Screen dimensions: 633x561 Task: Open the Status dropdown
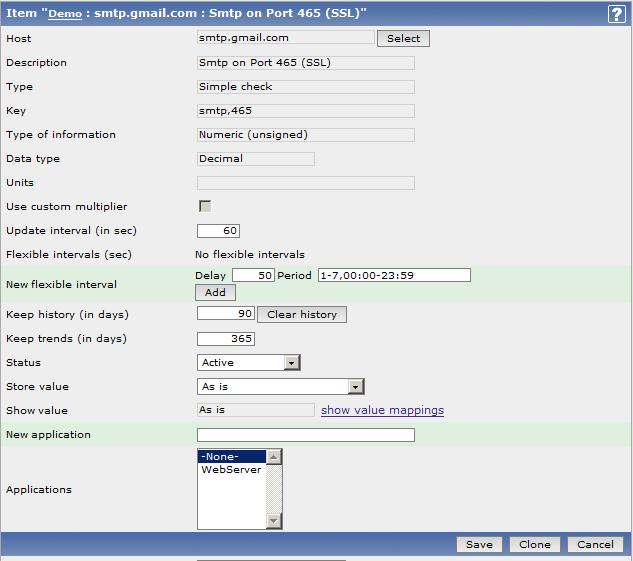coord(249,362)
